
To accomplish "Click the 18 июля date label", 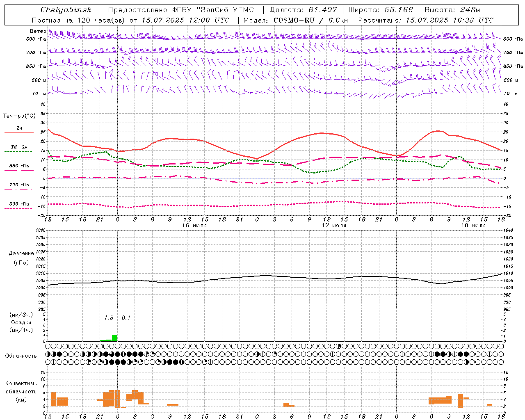I will [x=473, y=226].
